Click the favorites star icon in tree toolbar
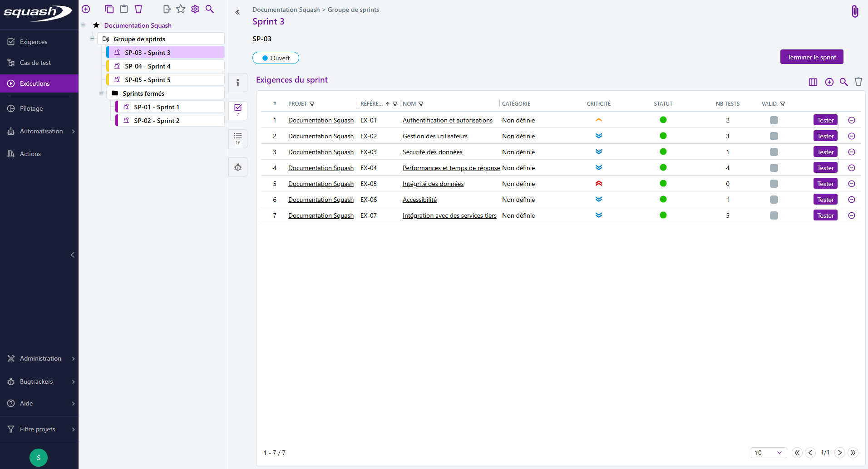 point(181,9)
